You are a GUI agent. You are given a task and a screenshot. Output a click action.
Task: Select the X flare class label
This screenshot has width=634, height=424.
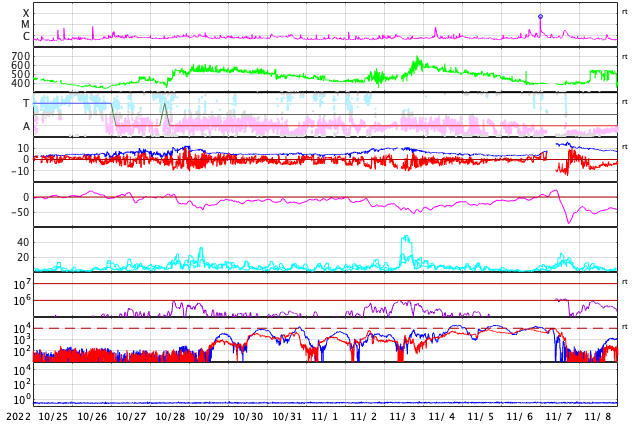pos(26,14)
